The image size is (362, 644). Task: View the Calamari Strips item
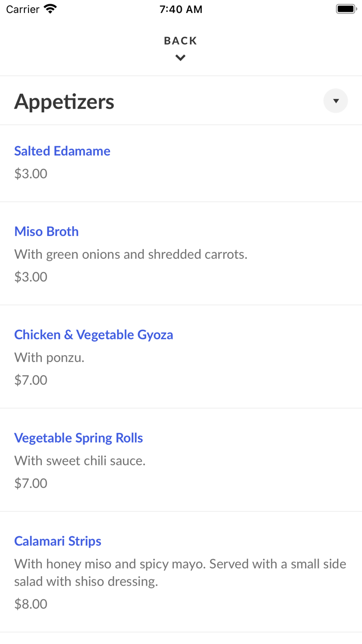coord(57,541)
